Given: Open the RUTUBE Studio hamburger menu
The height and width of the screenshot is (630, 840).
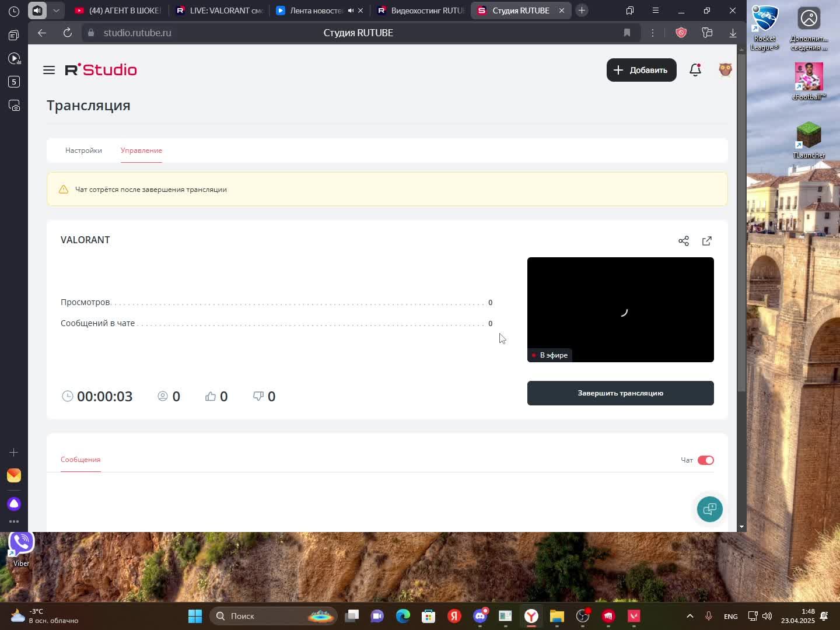Looking at the screenshot, I should [49, 70].
